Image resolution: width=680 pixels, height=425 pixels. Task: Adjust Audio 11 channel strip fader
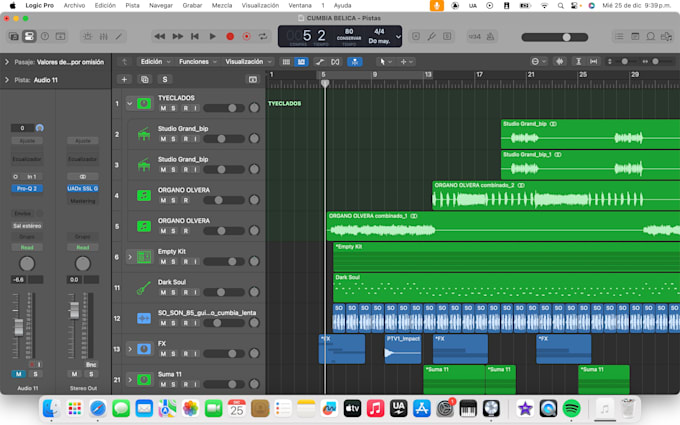click(18, 327)
